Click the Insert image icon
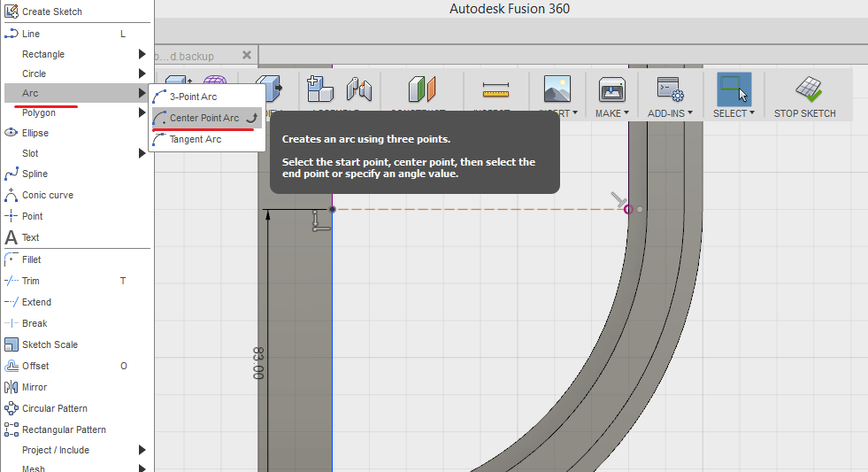This screenshot has height=472, width=868. (x=557, y=89)
